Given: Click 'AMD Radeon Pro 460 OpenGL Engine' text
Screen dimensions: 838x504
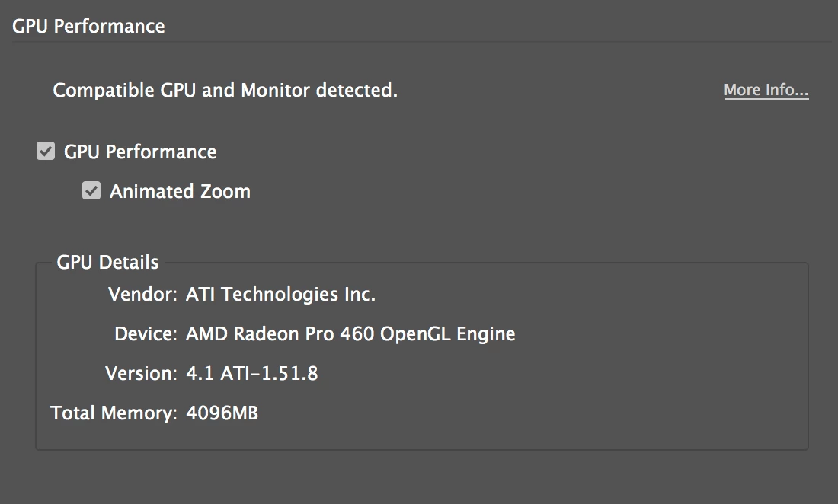Looking at the screenshot, I should point(350,333).
